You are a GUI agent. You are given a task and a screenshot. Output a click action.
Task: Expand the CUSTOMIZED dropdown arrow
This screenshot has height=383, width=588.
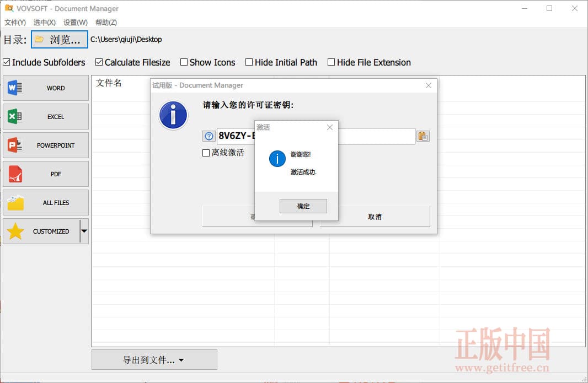pos(84,231)
